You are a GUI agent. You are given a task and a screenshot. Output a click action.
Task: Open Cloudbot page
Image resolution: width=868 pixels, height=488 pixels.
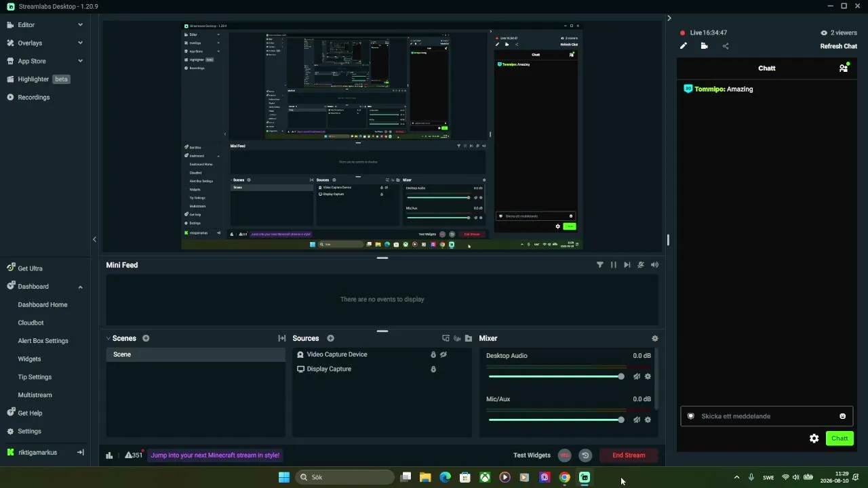[x=31, y=323]
